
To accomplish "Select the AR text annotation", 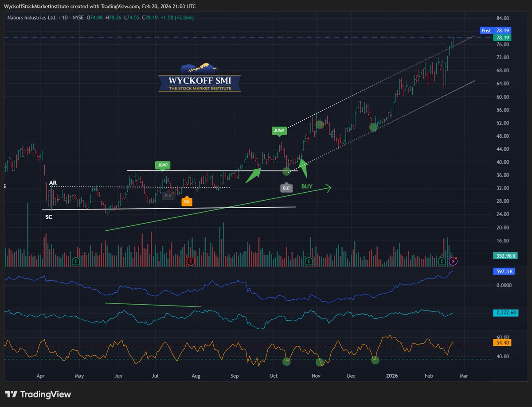I will point(52,182).
